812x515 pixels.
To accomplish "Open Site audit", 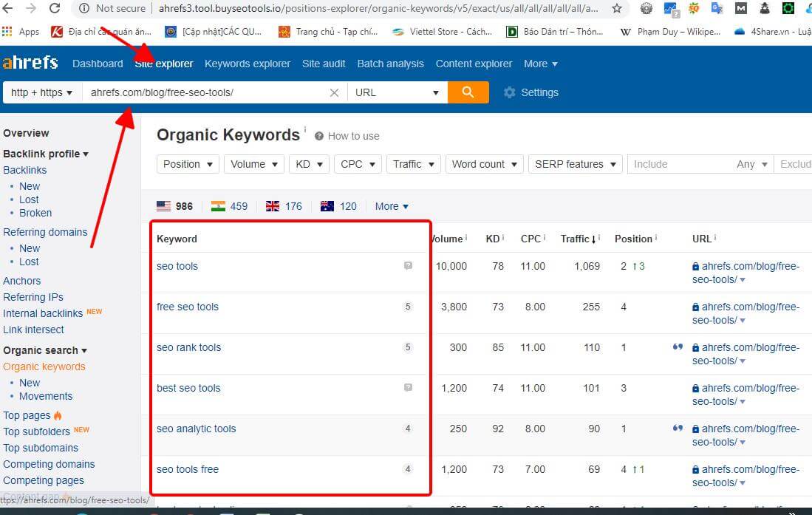I will pos(324,64).
